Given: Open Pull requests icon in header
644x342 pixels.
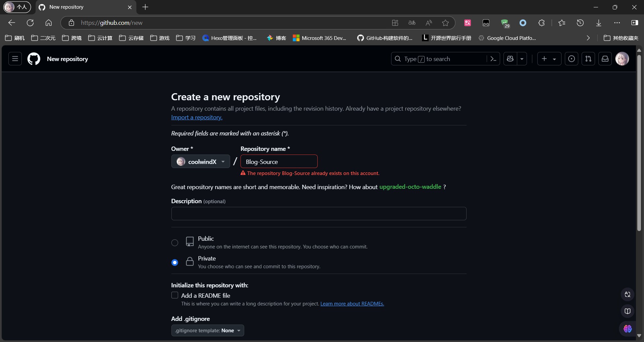Looking at the screenshot, I should point(588,59).
